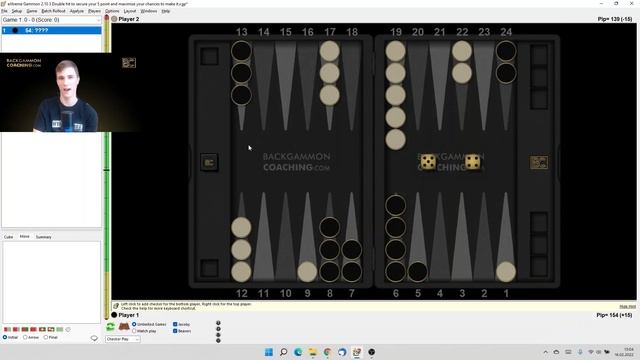The height and width of the screenshot is (360, 640).
Task: Open taskbar Search
Action: point(283,352)
